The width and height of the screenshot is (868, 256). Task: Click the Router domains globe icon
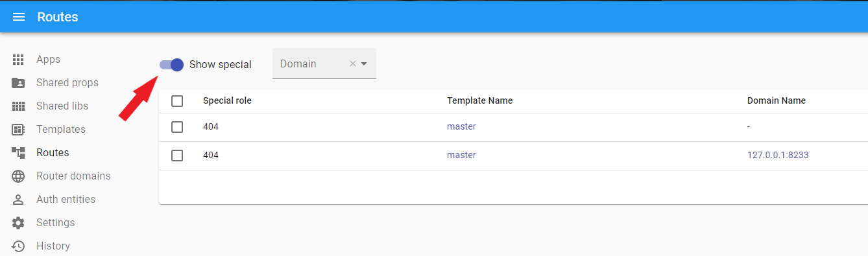[x=18, y=176]
